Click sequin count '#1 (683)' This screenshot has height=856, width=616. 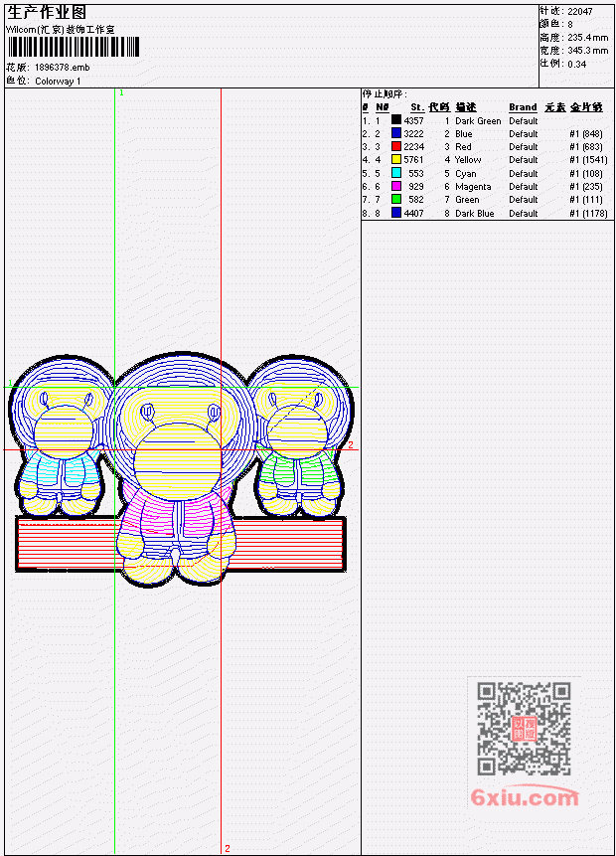tap(586, 147)
